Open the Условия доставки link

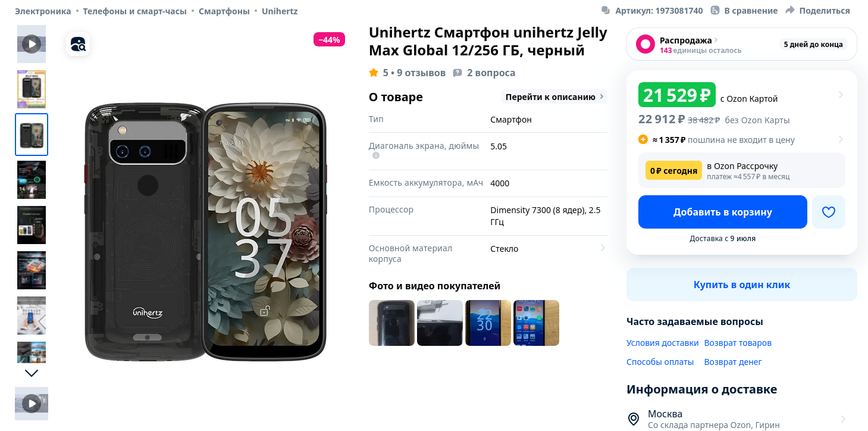[662, 343]
